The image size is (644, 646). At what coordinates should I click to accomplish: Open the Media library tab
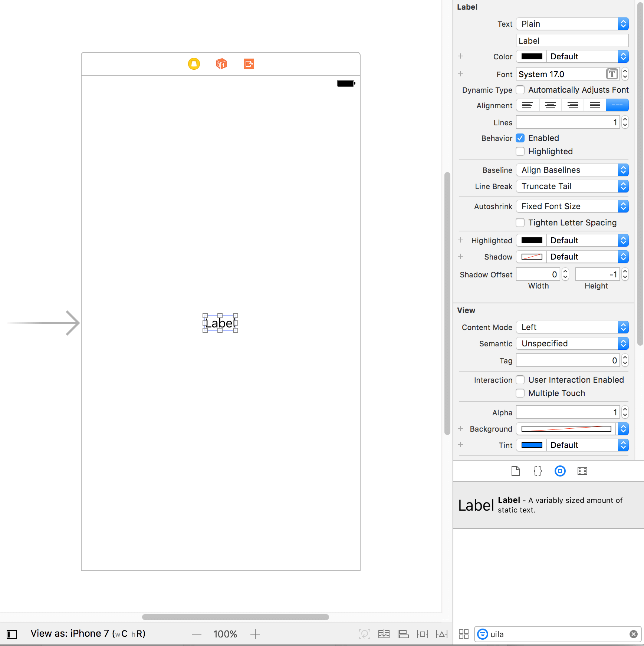pyautogui.click(x=582, y=471)
